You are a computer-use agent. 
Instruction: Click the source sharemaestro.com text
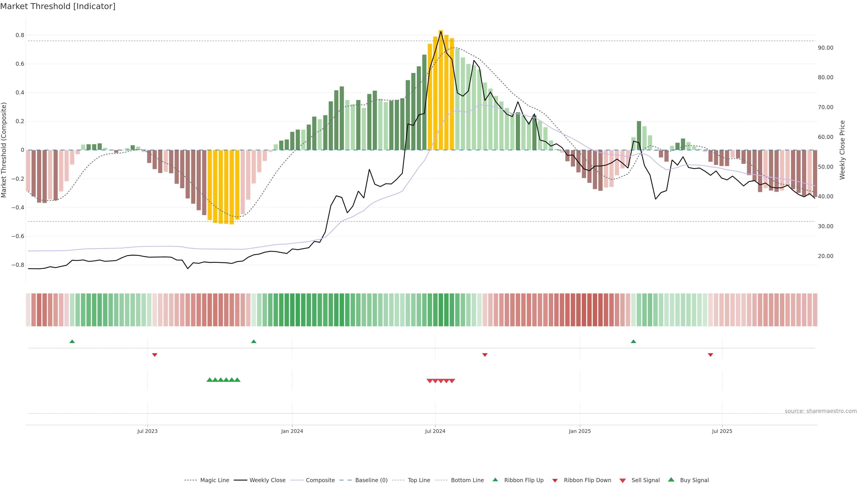[x=821, y=411]
